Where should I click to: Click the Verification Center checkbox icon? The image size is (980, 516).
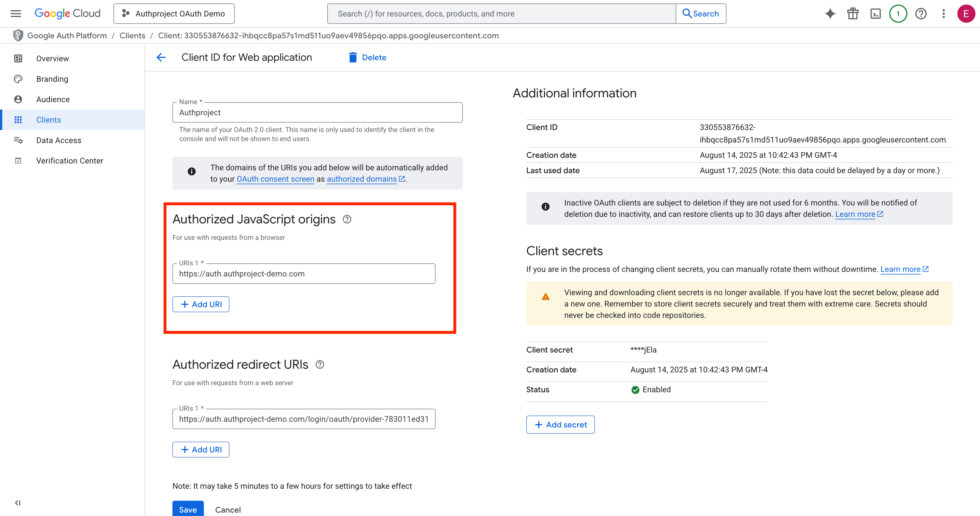click(x=18, y=161)
